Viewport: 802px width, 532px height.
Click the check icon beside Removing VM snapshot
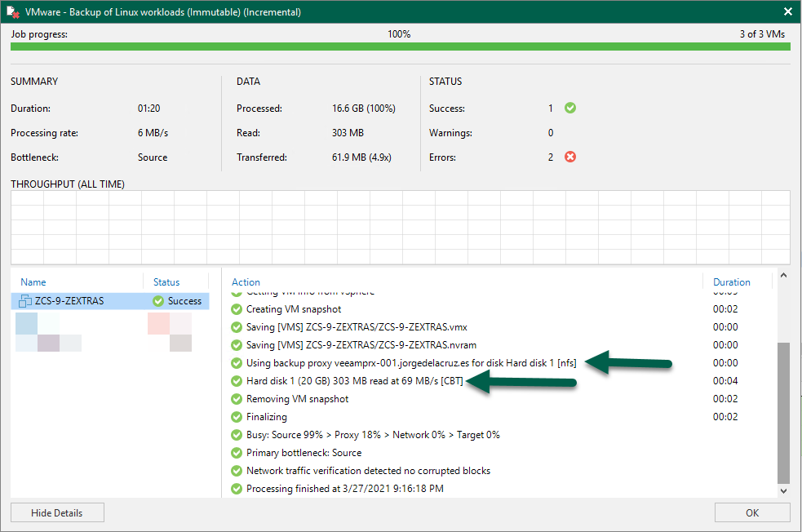click(x=237, y=398)
